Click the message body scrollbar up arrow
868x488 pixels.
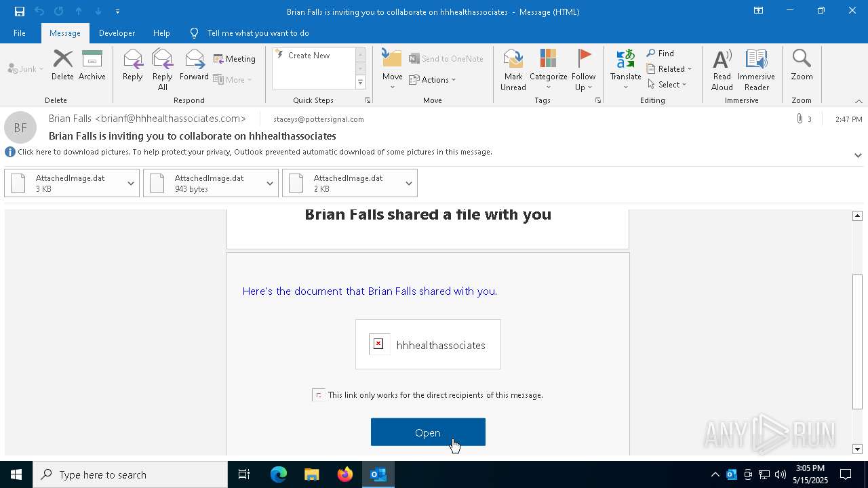(857, 216)
